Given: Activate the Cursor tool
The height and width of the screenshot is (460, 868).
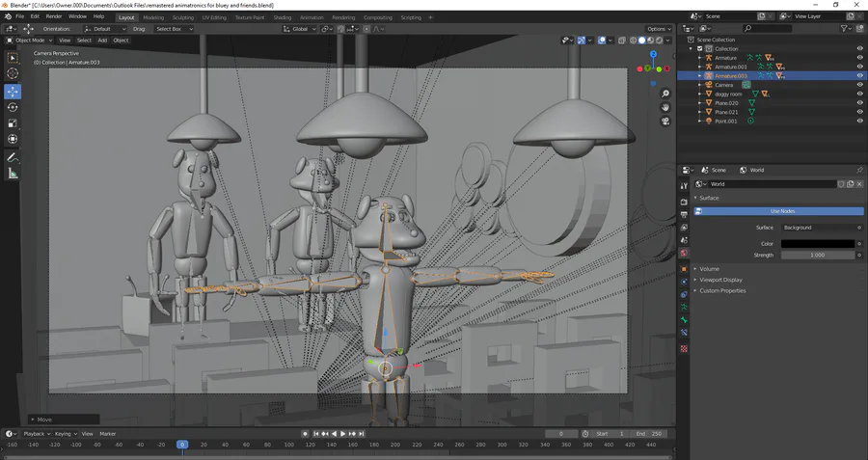Looking at the screenshot, I should 13,73.
